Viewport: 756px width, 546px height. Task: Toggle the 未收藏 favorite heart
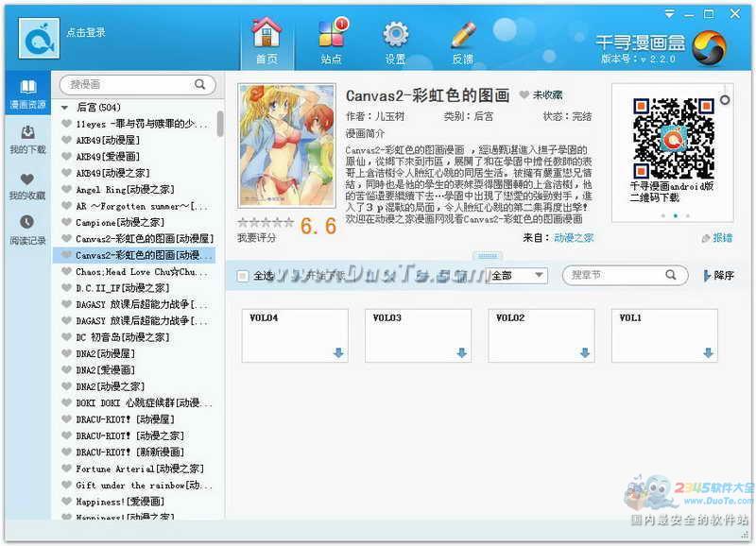(x=524, y=94)
